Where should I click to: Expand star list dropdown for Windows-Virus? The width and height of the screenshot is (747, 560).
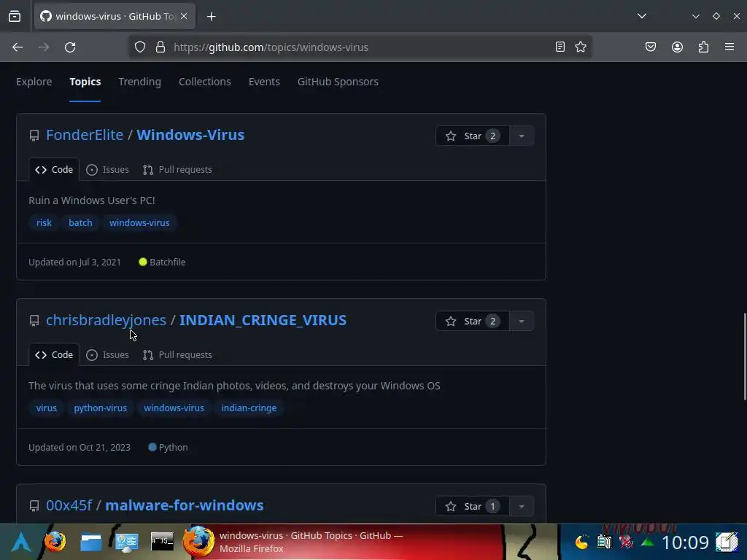pos(522,136)
